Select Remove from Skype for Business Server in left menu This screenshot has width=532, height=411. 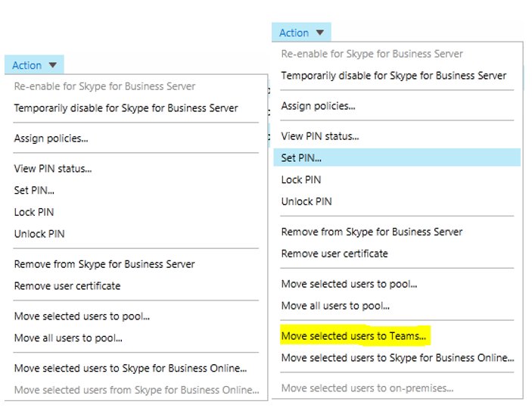click(104, 264)
